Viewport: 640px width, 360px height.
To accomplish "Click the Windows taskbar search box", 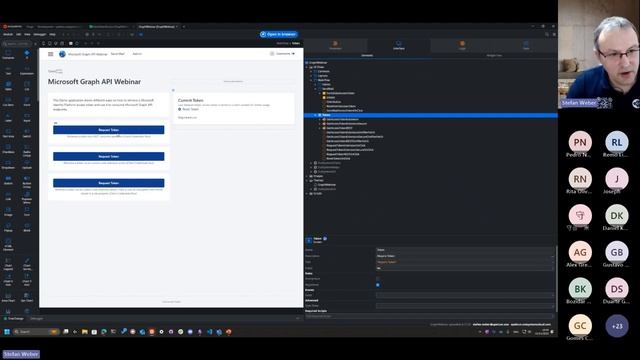I will pyautogui.click(x=36, y=332).
